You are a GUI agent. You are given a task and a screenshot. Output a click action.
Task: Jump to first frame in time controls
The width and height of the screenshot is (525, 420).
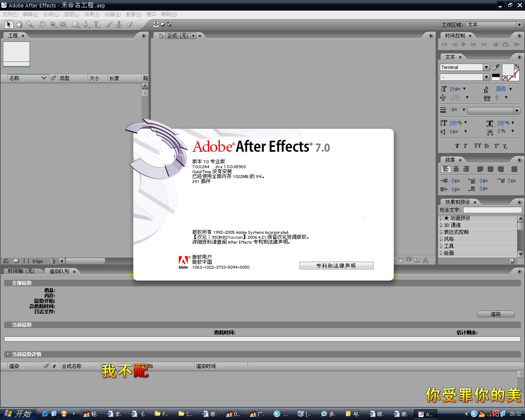tap(444, 44)
